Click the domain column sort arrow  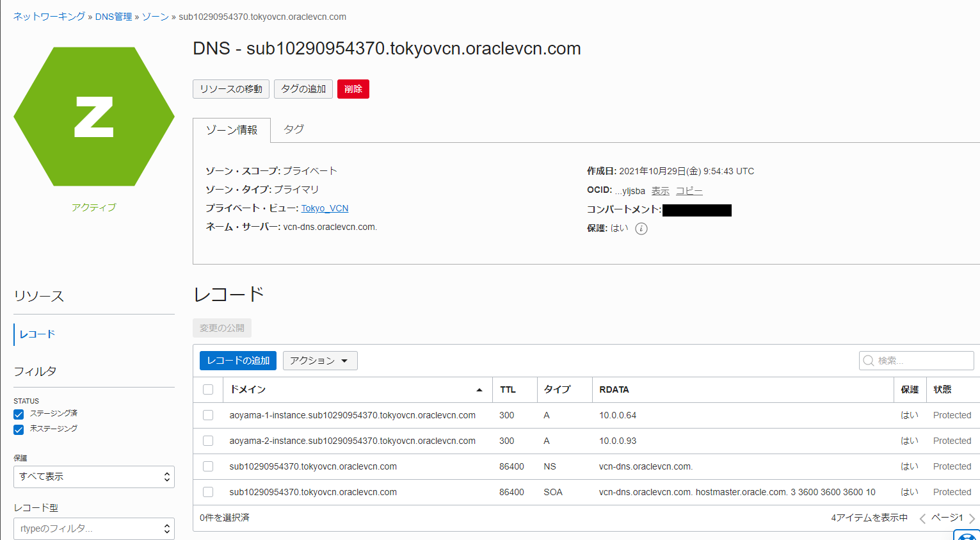pyautogui.click(x=479, y=390)
